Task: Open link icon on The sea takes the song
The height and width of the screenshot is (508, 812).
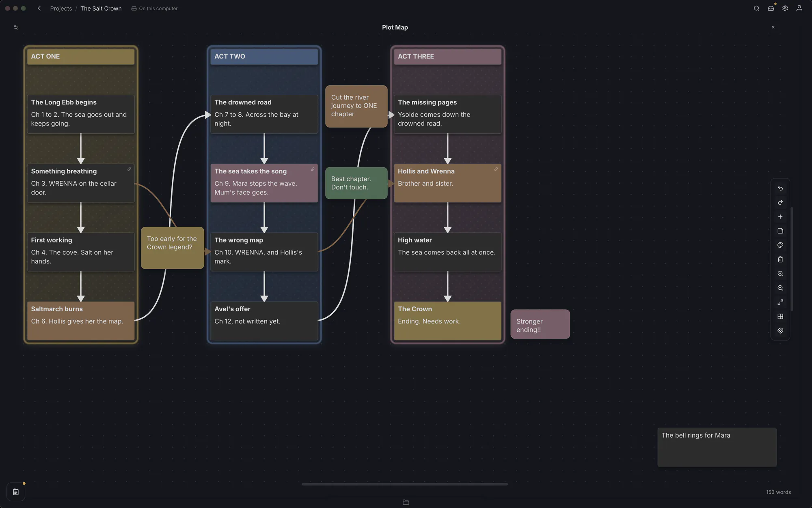Action: point(313,169)
